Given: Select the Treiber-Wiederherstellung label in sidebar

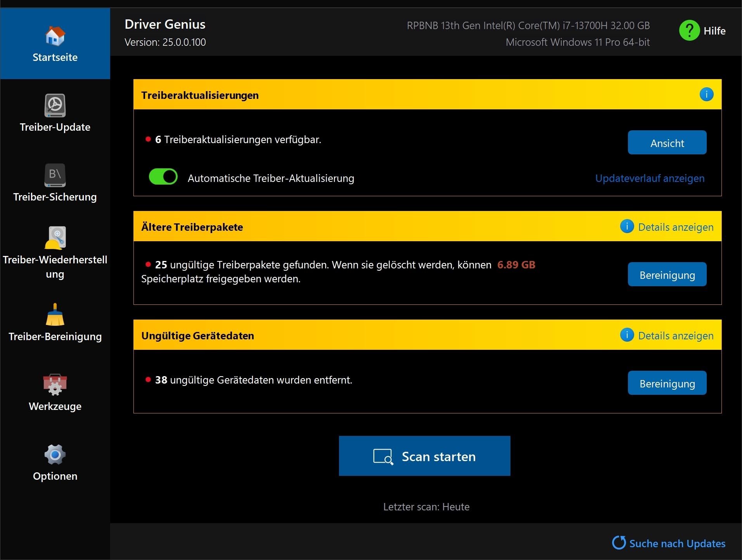Looking at the screenshot, I should pos(55,267).
